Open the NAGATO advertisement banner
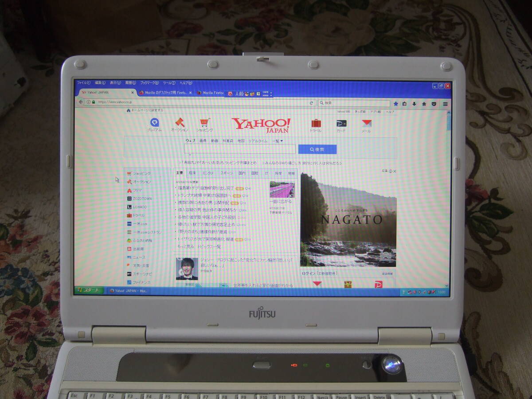 click(348, 220)
